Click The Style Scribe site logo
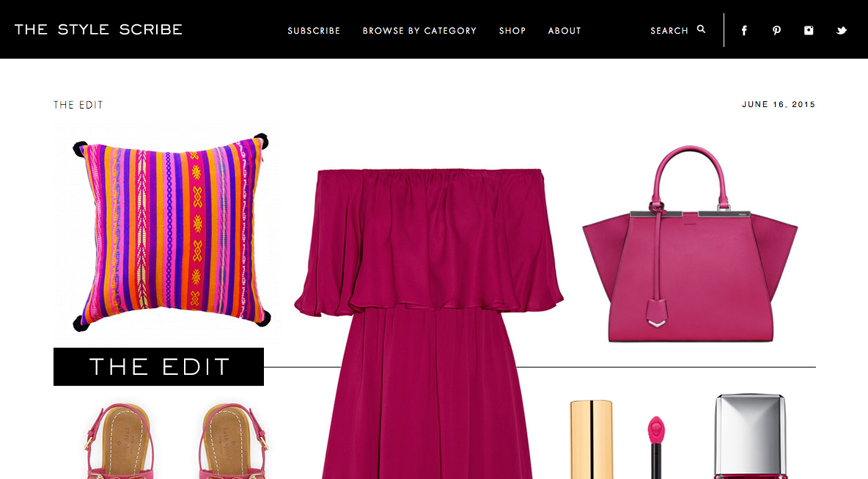 point(98,29)
